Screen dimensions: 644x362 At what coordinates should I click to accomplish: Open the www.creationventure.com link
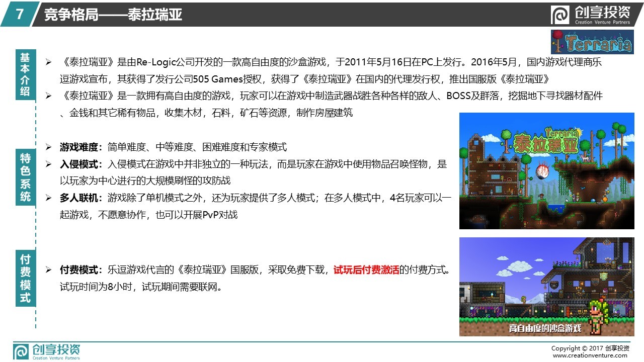click(590, 355)
